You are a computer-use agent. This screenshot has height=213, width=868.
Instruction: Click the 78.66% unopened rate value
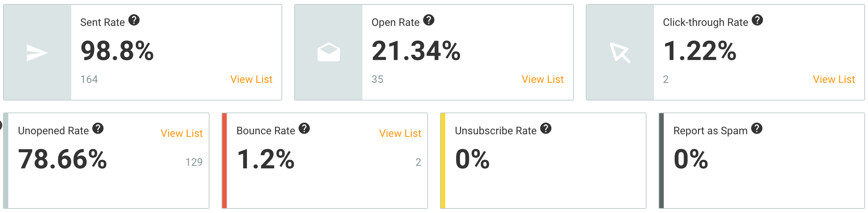63,159
